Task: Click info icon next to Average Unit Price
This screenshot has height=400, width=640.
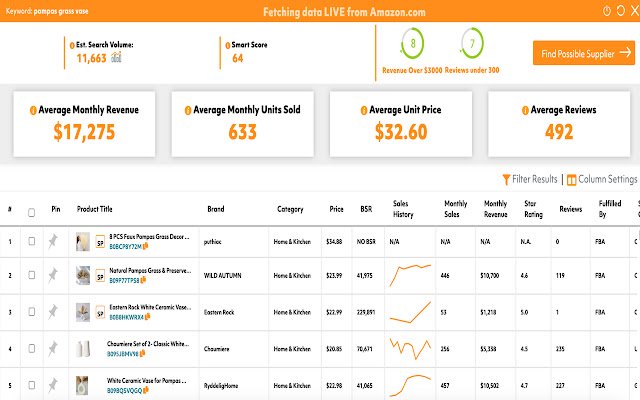Action: click(364, 110)
